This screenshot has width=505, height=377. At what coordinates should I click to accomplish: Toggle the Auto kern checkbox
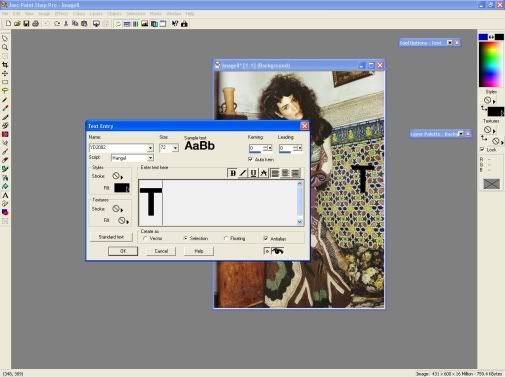250,159
